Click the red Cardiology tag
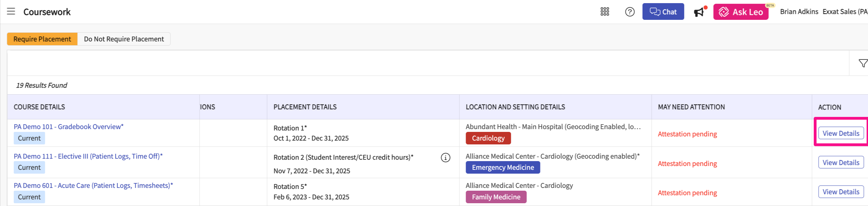This screenshot has width=868, height=206. pos(488,138)
